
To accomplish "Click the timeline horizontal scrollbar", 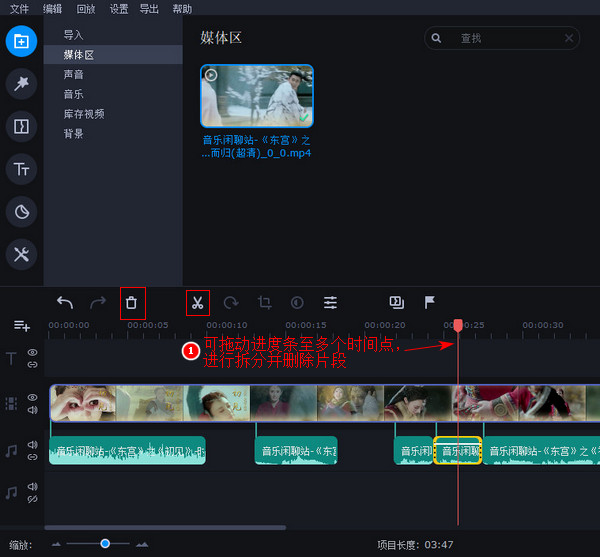I will [165, 528].
